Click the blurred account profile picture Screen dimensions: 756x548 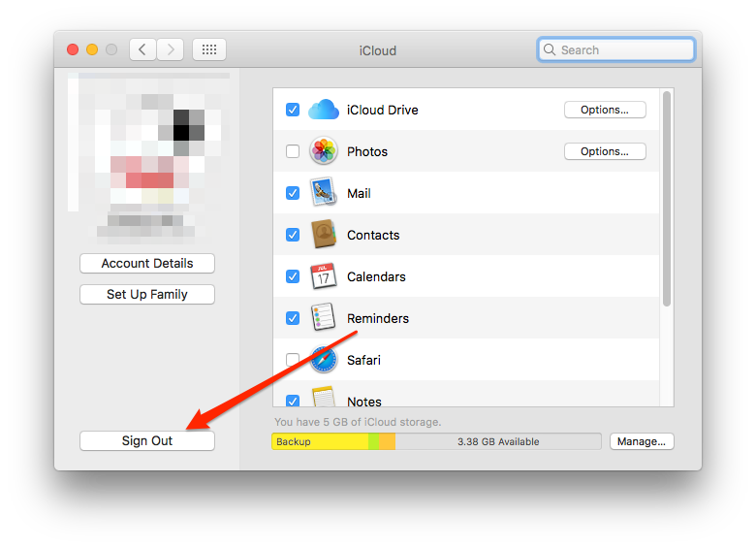click(x=148, y=143)
